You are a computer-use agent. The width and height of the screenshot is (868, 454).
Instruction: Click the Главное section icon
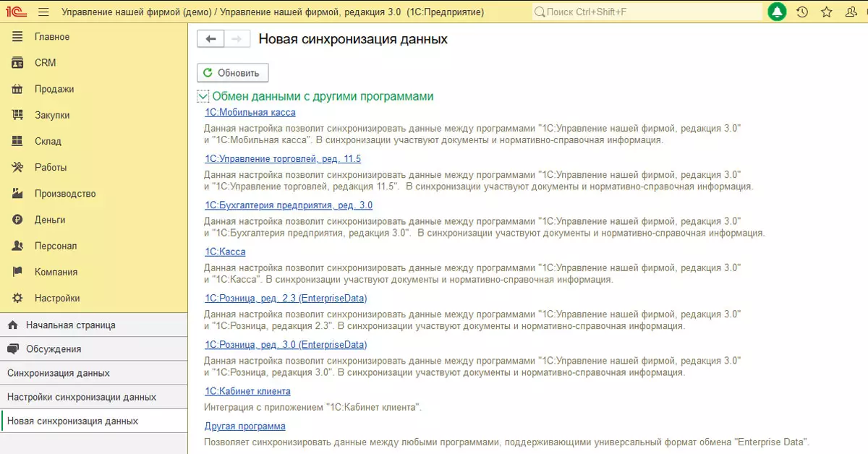click(19, 37)
